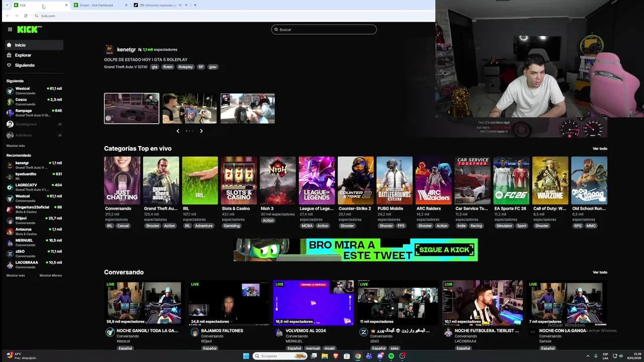Go to previous featured stream arrow
Viewport: 644px width, 362px height.
click(178, 131)
